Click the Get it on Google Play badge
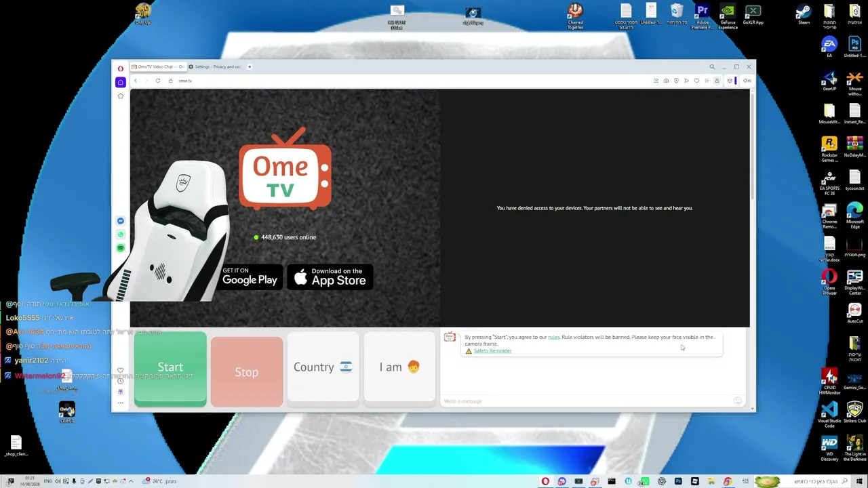Screen dimensions: 868x488 click(x=250, y=277)
